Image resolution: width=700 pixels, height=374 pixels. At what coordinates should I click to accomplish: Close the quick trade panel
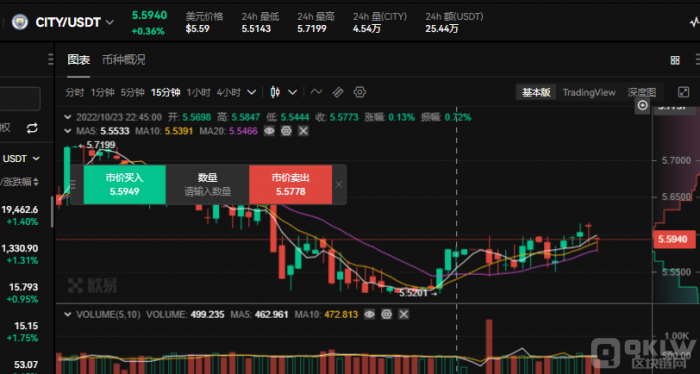339,185
